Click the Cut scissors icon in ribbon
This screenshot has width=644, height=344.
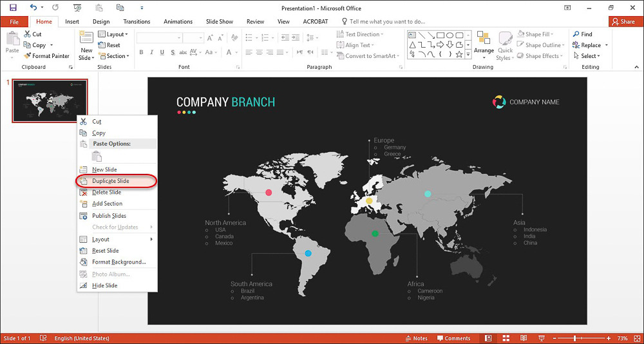coord(28,35)
